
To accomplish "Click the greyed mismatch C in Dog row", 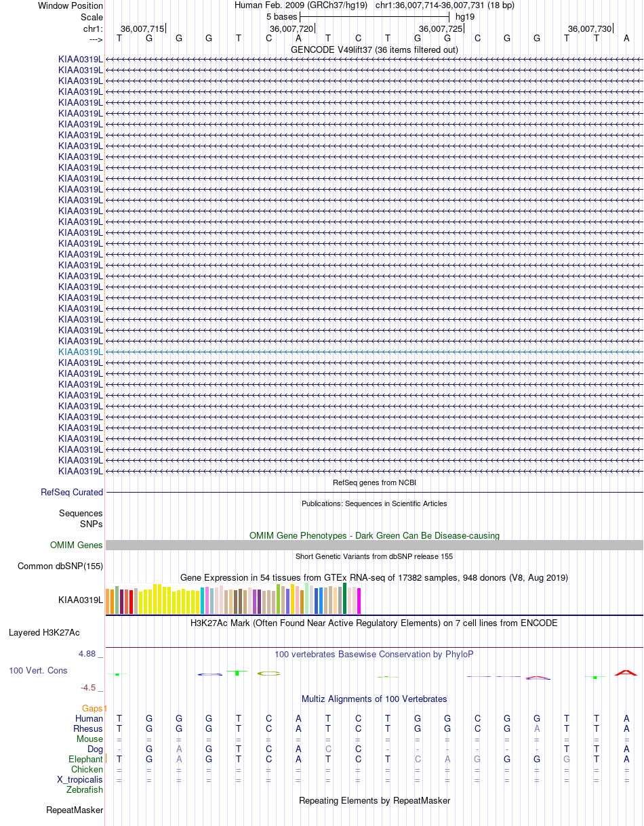I will [x=328, y=749].
